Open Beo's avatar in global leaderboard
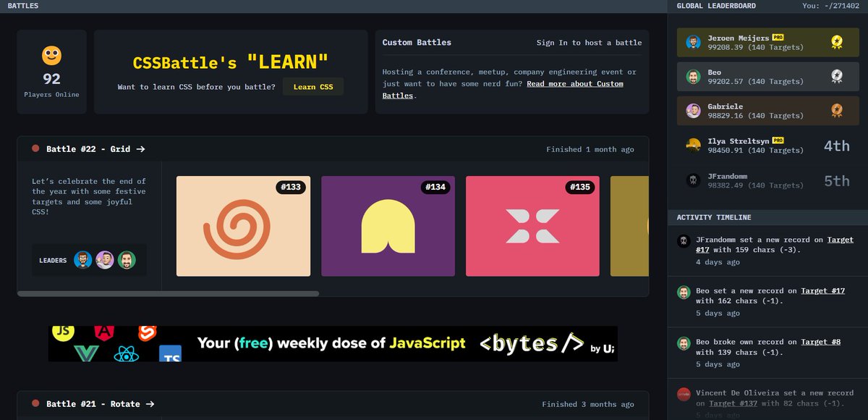Image resolution: width=868 pixels, height=420 pixels. pyautogui.click(x=694, y=76)
